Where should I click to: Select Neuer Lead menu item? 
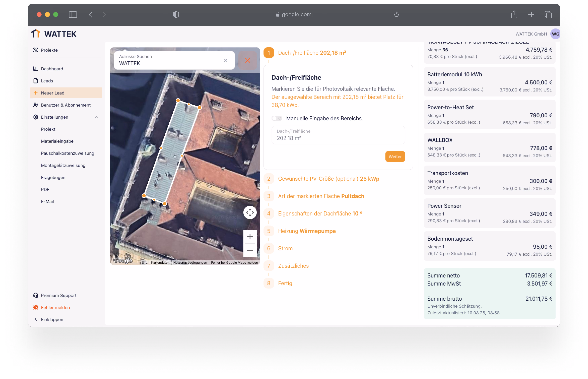point(66,93)
